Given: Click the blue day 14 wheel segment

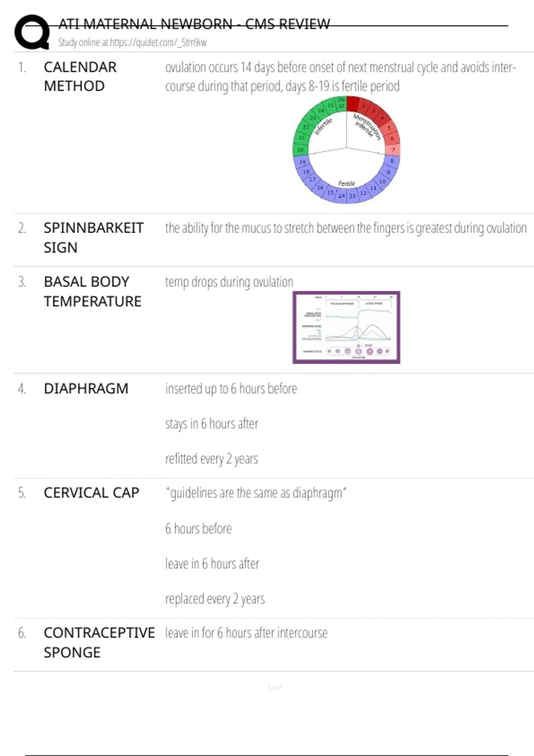Looking at the screenshot, I should tap(341, 196).
